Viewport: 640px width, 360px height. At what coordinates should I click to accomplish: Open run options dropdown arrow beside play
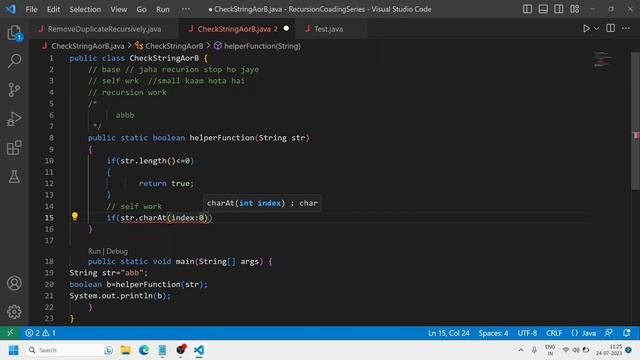(x=597, y=29)
